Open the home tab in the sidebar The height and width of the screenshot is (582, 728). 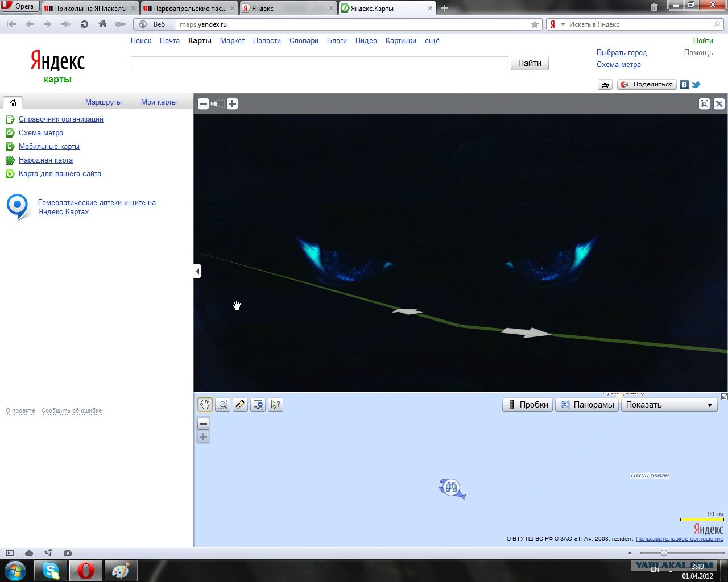13,102
